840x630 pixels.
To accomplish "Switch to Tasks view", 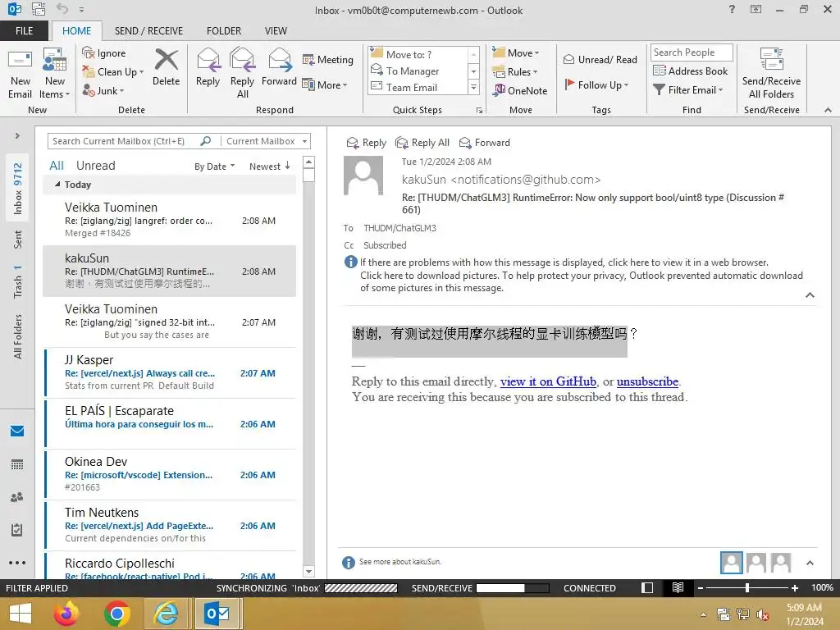I will [x=17, y=530].
